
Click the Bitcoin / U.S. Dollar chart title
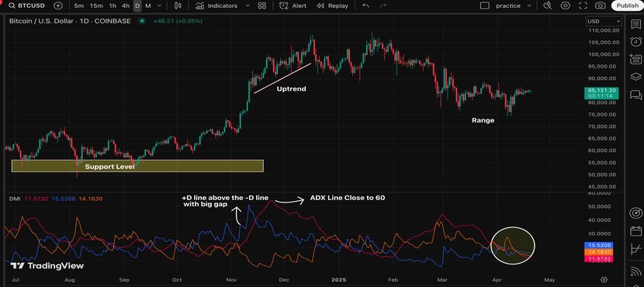70,20
